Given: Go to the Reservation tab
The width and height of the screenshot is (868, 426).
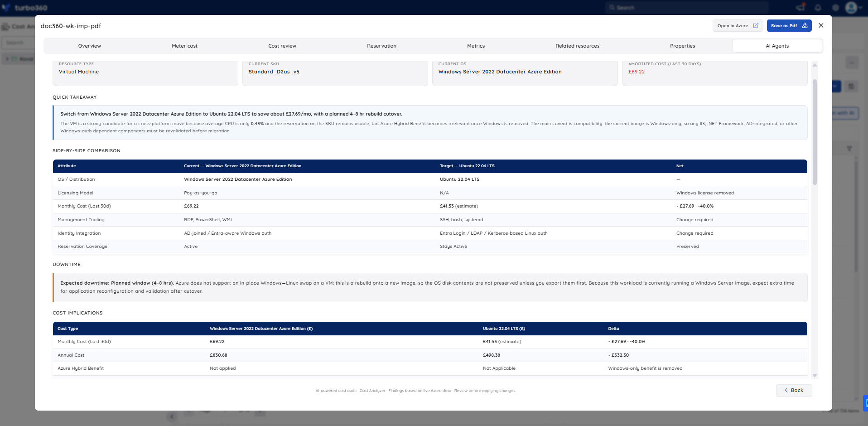Looking at the screenshot, I should pos(381,46).
